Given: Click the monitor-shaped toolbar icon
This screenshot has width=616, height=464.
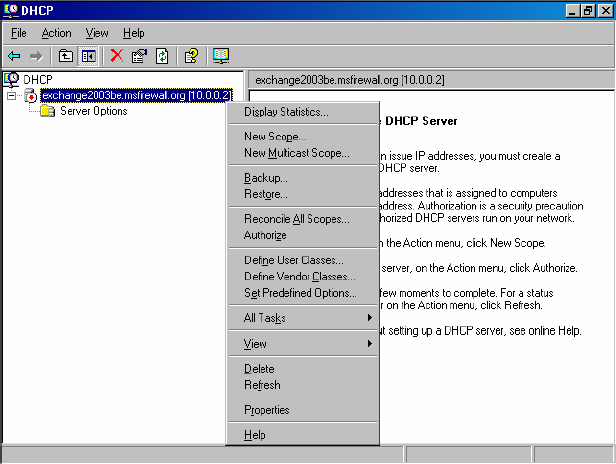Looking at the screenshot, I should click(x=221, y=56).
